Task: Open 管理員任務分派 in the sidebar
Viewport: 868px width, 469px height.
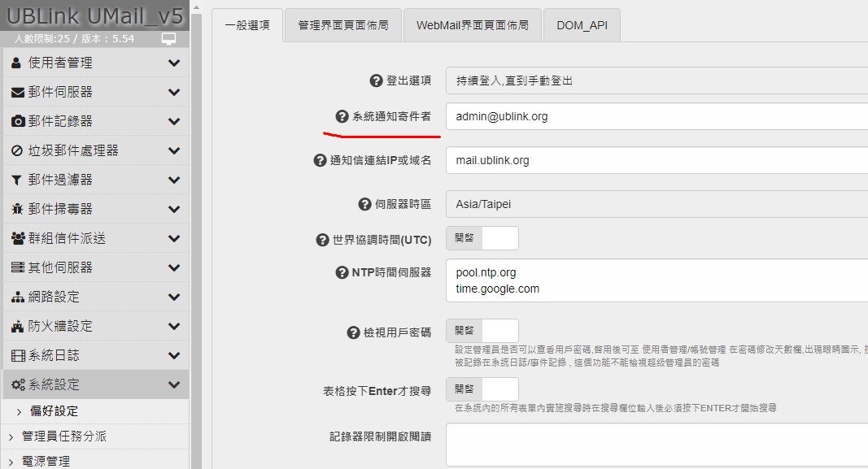Action: (x=63, y=436)
